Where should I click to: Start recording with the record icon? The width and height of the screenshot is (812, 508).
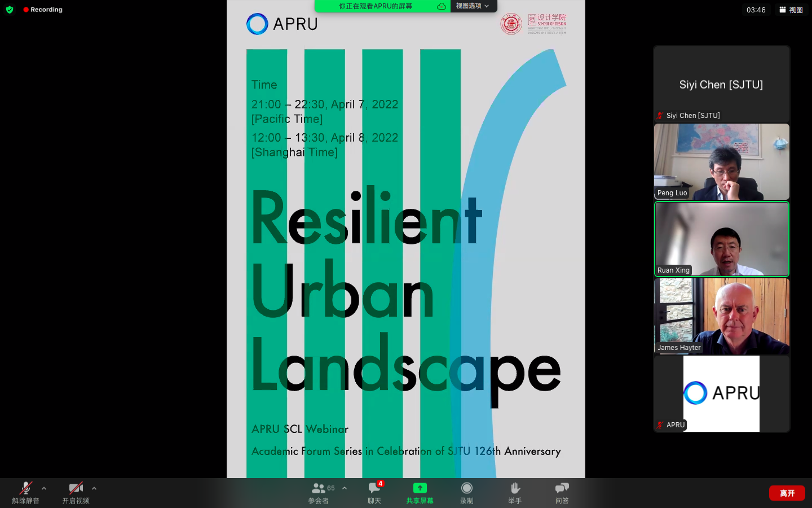pyautogui.click(x=467, y=488)
